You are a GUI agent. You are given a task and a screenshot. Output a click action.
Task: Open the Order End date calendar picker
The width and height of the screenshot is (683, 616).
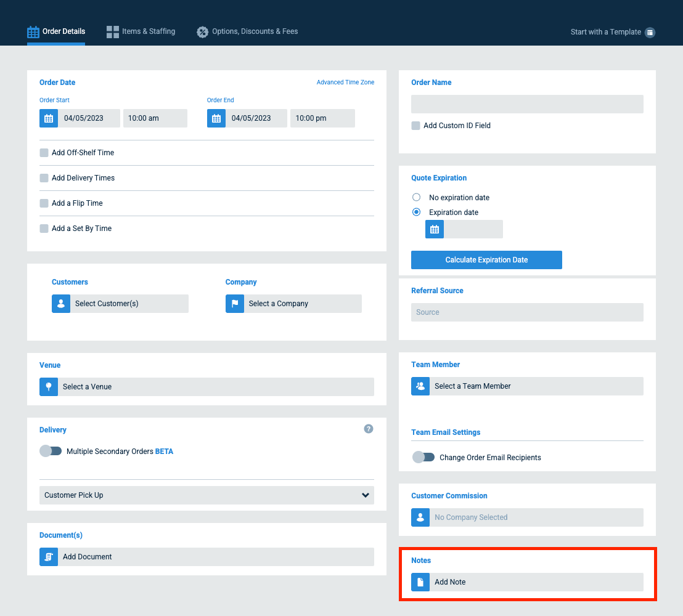(x=216, y=118)
